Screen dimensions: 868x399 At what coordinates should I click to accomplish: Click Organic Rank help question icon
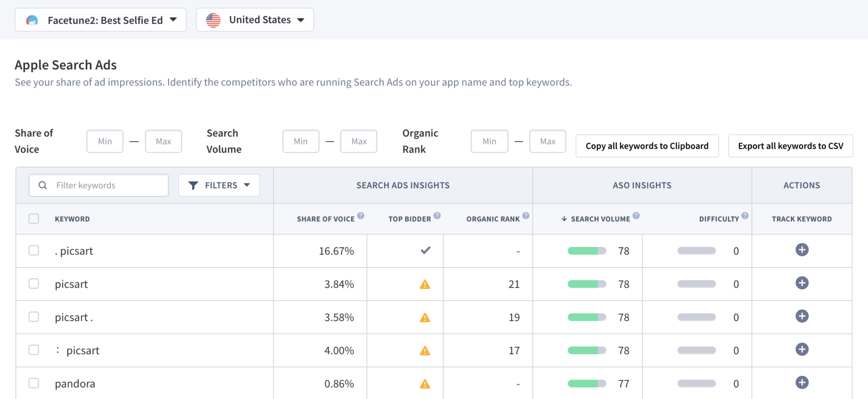(x=526, y=215)
